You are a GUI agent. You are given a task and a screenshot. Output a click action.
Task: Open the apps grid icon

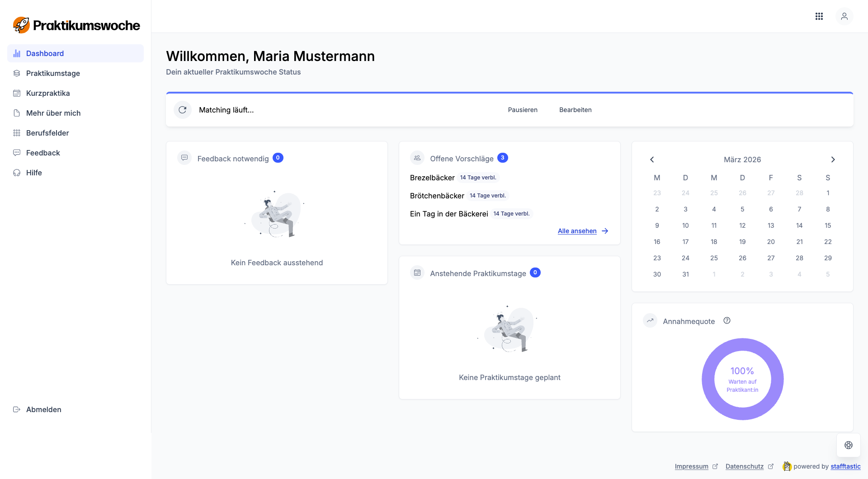(819, 16)
